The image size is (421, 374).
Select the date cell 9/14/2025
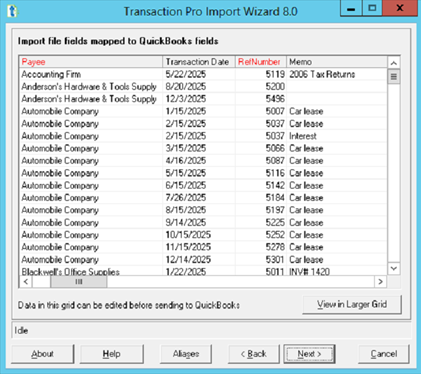click(199, 222)
